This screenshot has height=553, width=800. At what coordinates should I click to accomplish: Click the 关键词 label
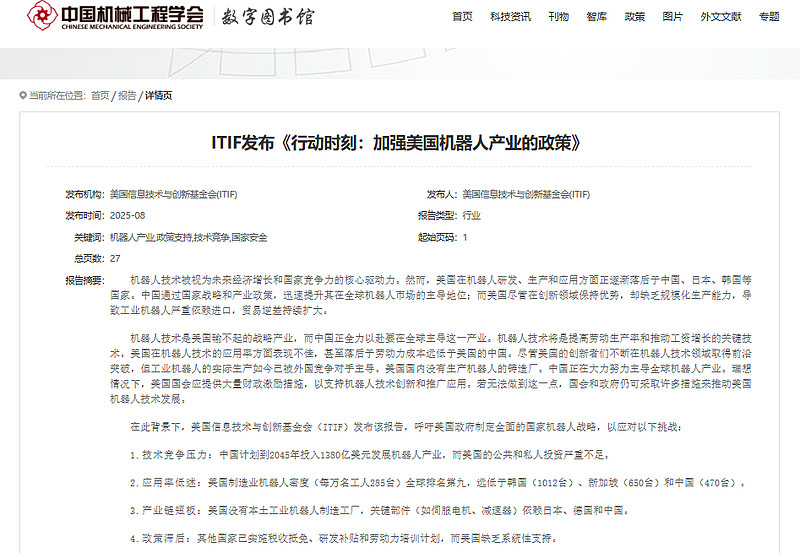pyautogui.click(x=89, y=237)
